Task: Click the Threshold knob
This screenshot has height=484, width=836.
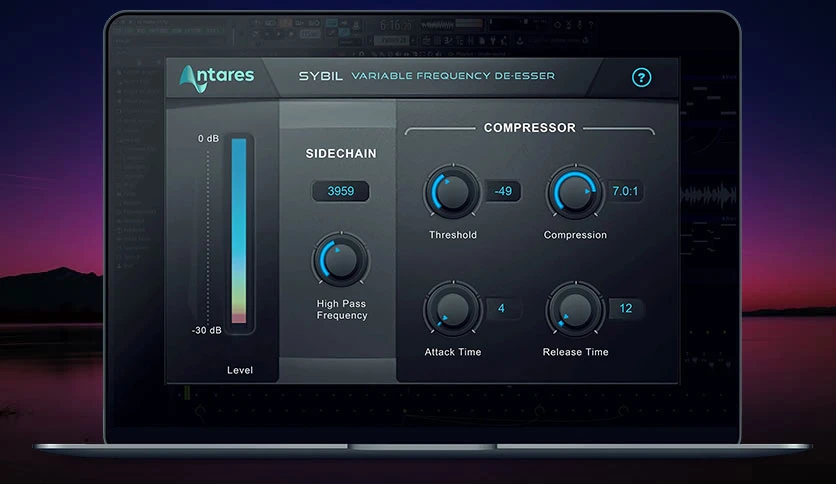Action: pos(453,192)
